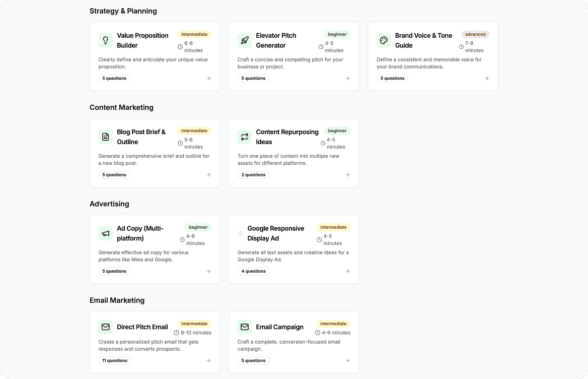Click the rocket icon on Elevator Pitch Generator
Screen dimensions: 588x379
(x=245, y=41)
